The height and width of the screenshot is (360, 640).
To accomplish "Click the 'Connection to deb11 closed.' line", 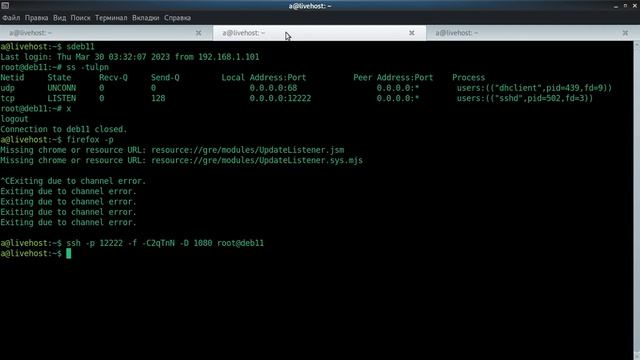I will 64,129.
